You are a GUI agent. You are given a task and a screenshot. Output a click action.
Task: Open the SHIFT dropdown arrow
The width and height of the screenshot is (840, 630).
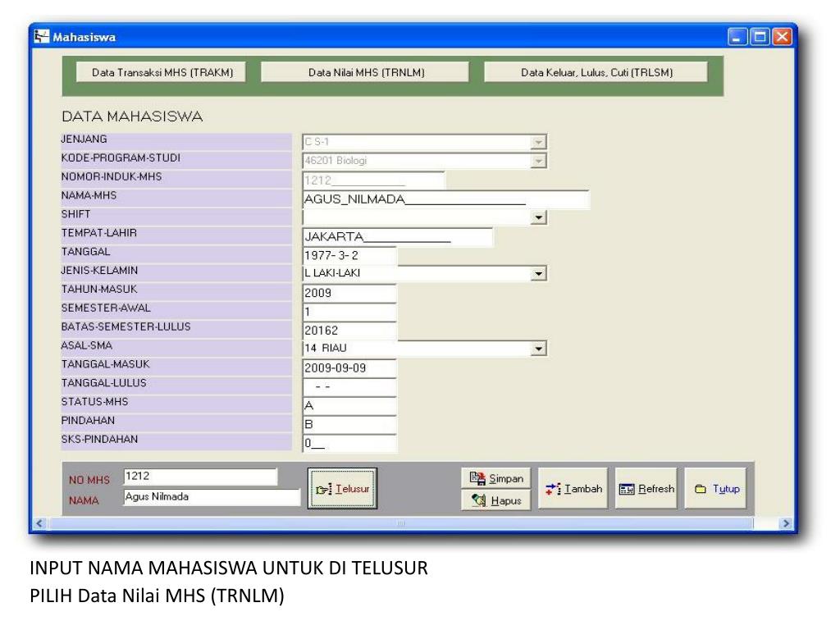coord(538,217)
